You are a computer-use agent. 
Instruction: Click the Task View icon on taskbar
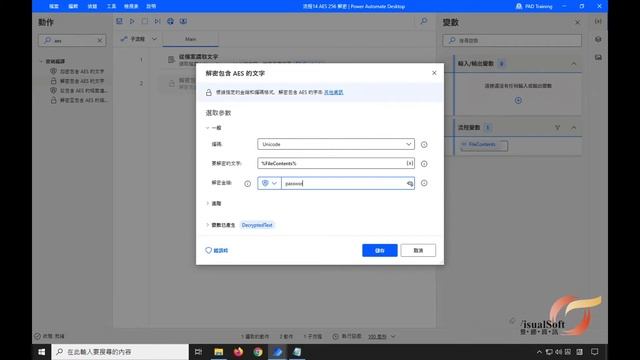pos(198,352)
